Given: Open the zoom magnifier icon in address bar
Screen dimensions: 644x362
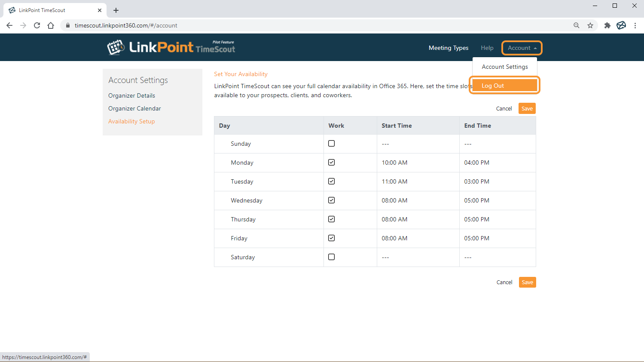Looking at the screenshot, I should pos(577,25).
